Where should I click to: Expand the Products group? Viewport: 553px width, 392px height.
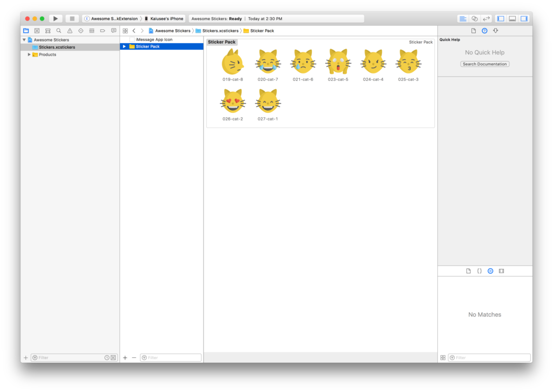pyautogui.click(x=29, y=55)
